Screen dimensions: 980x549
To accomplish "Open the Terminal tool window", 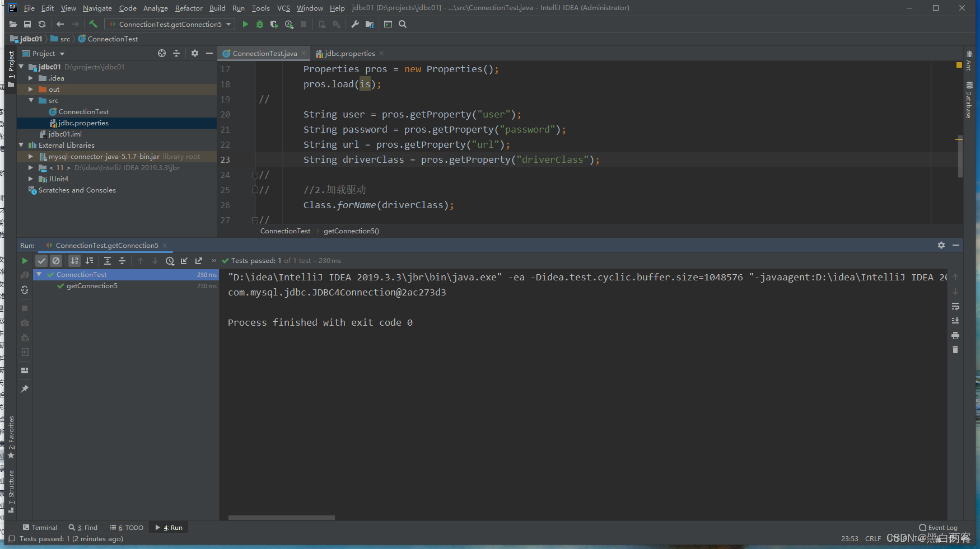I will (40, 528).
